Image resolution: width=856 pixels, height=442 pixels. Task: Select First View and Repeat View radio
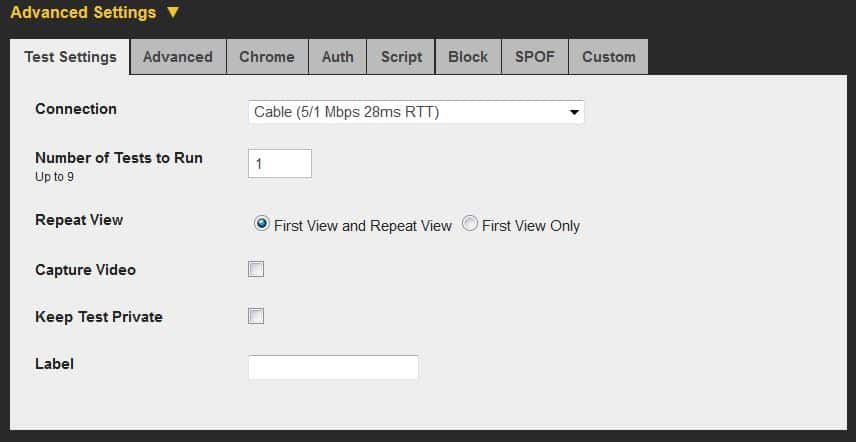pyautogui.click(x=262, y=224)
